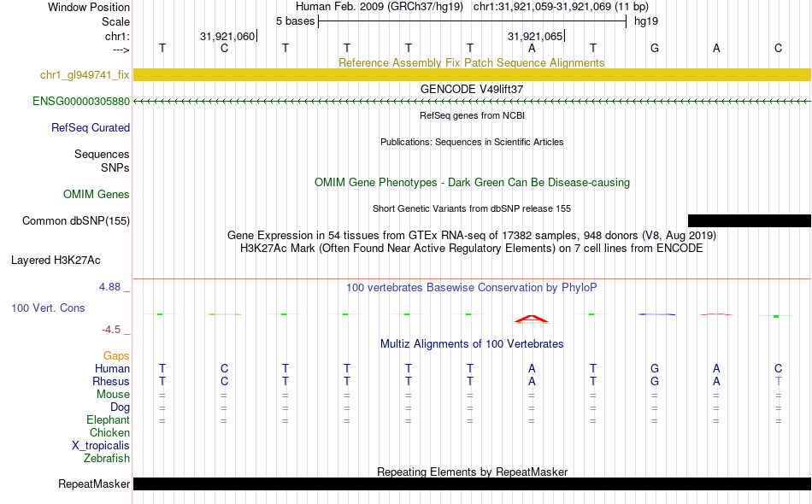Click the 4.88 PhyloP upper scale value
Viewport: 812px width, 504px height.
tap(109, 287)
